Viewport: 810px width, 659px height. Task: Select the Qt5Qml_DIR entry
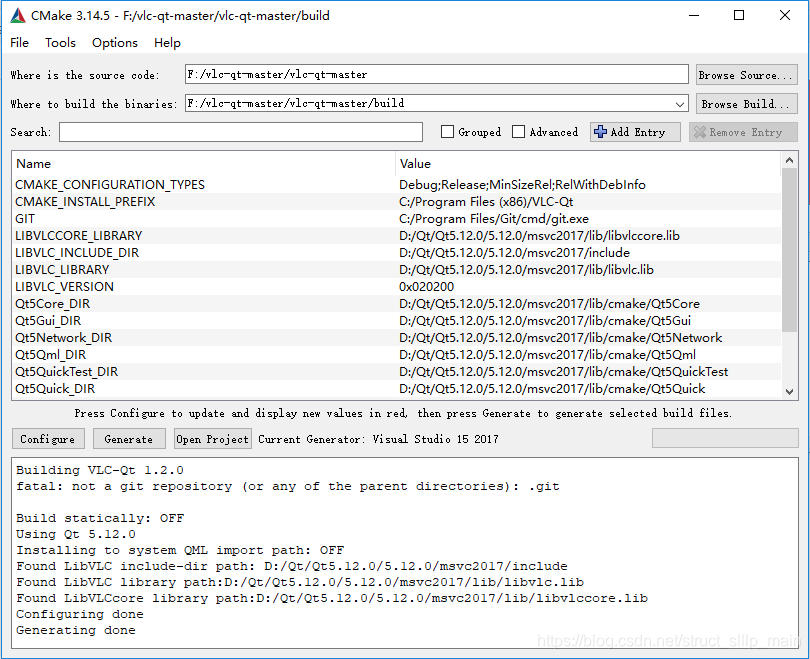pyautogui.click(x=51, y=355)
